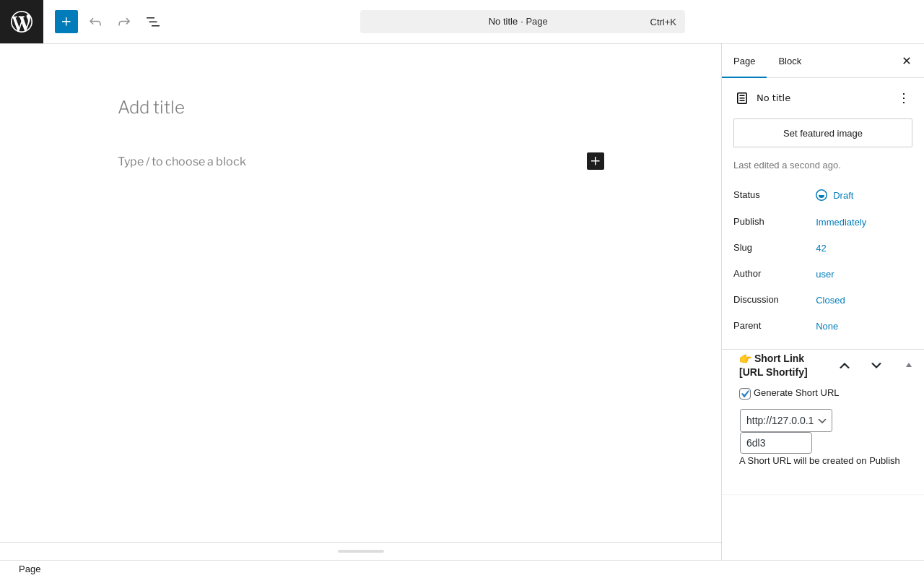The image size is (924, 578).
Task: Move Short Link panel down
Action: [x=876, y=366]
